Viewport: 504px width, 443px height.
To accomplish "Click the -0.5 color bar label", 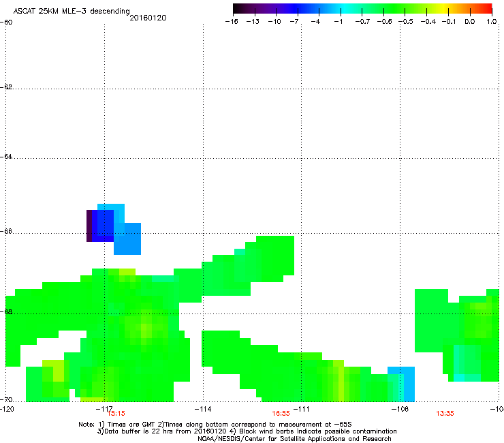I will [406, 22].
